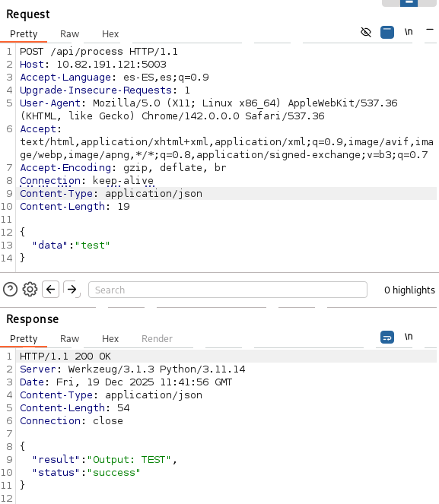Open search settings gear icon

point(30,290)
